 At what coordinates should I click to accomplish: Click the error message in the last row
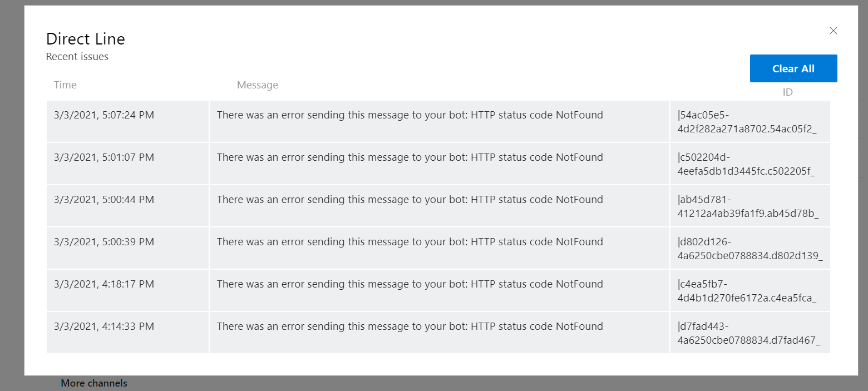(x=410, y=327)
